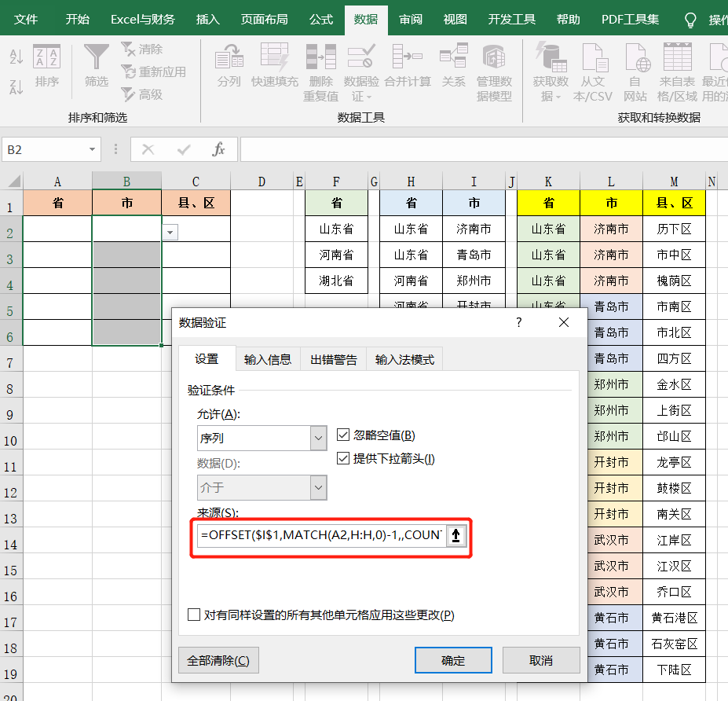Viewport: 728px width, 701px height.
Task: Close the 数据验证 dialog
Action: tap(564, 322)
